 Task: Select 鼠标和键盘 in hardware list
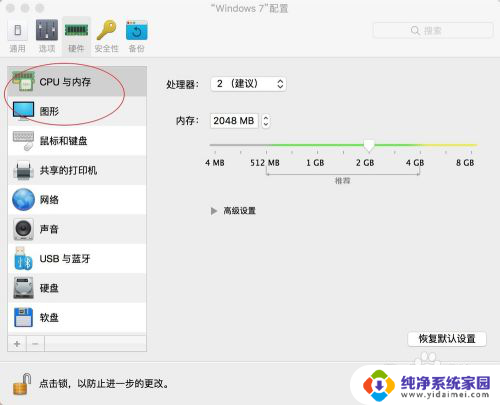[x=77, y=140]
